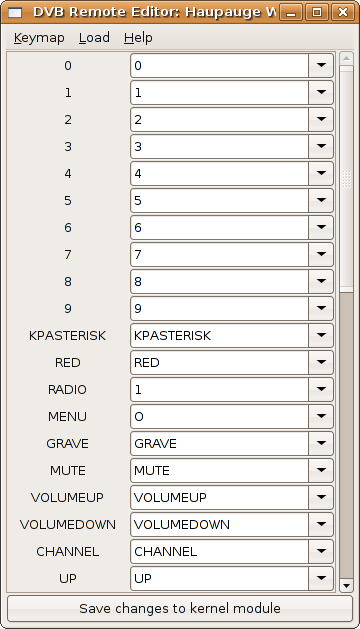The height and width of the screenshot is (629, 360).
Task: Expand the dropdown for key 1
Action: [x=321, y=92]
